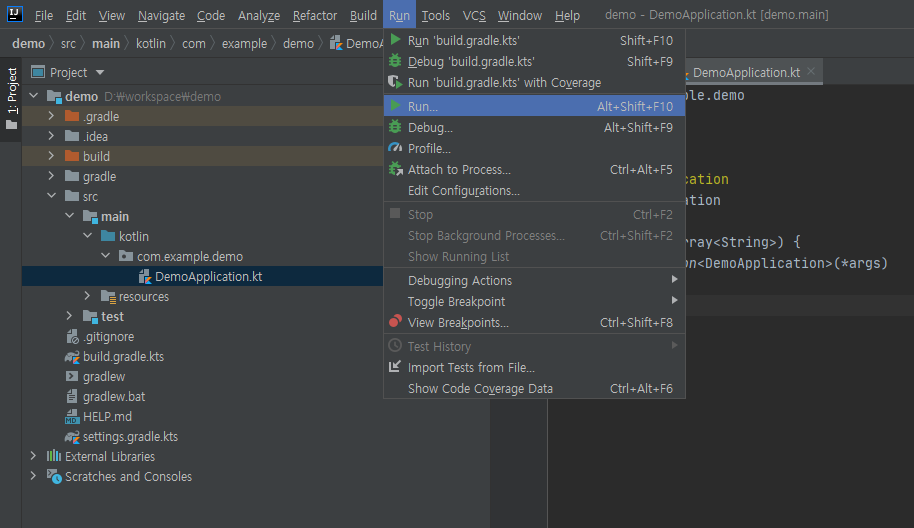Expand the test folder node
914x528 pixels.
69,316
